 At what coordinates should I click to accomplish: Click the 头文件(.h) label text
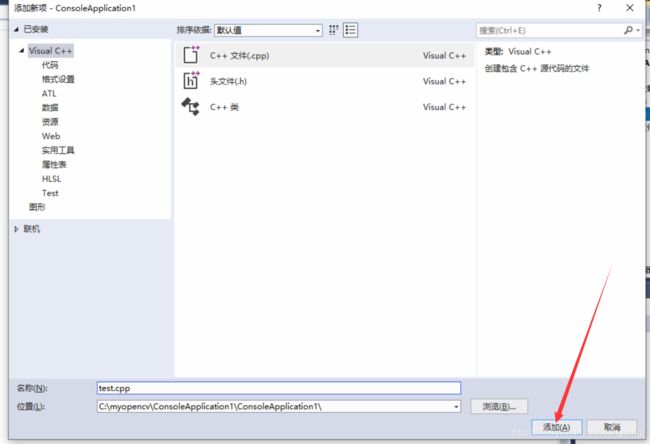pos(228,81)
